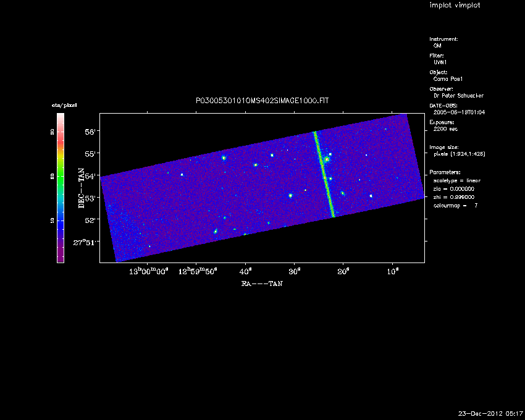The height and width of the screenshot is (420, 525).
Task: Click the timestamp 23-Dec-2012 05:17
Action: (x=490, y=413)
